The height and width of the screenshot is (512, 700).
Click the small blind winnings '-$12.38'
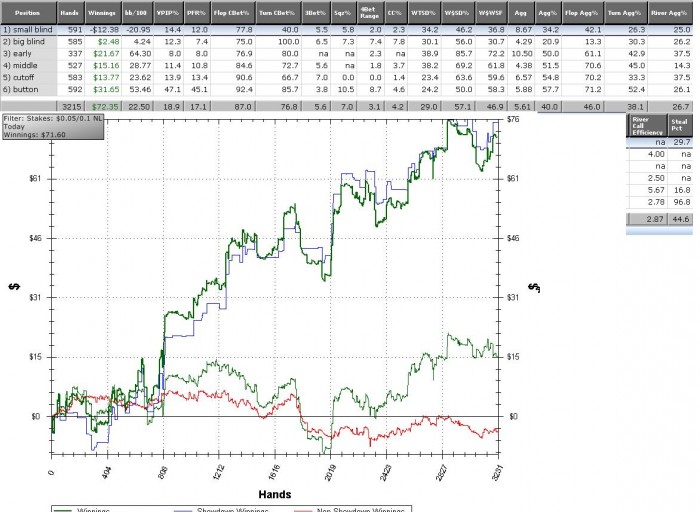click(103, 29)
